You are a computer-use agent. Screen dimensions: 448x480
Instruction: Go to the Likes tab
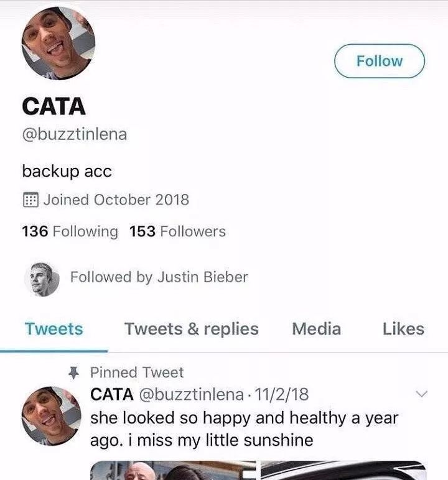pos(403,329)
